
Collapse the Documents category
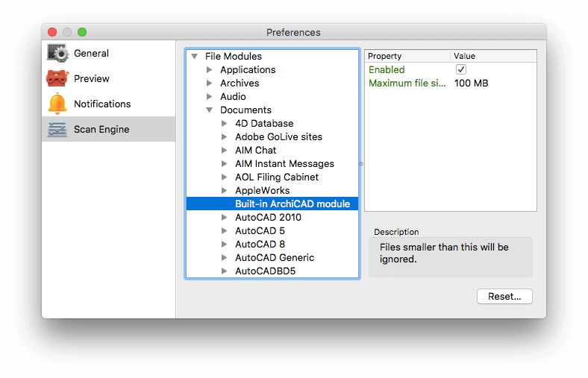209,110
